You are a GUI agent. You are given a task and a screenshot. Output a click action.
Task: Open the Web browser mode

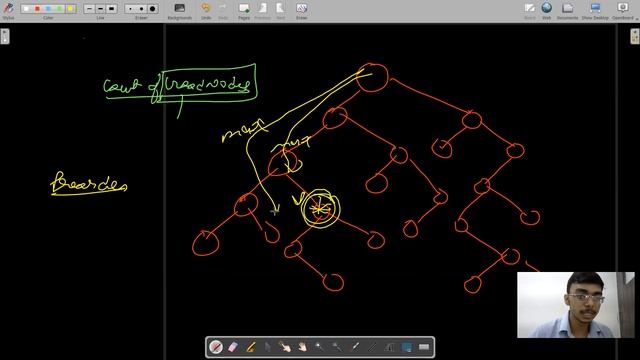(x=547, y=10)
